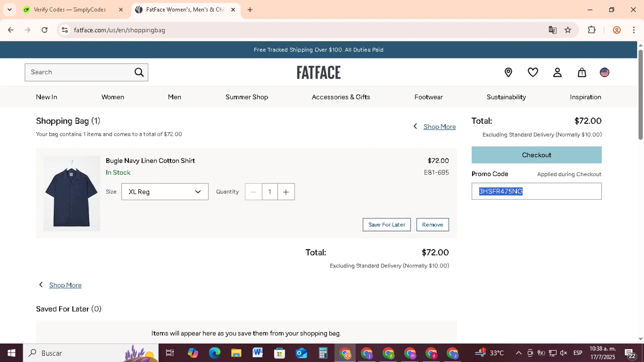Open the Women menu
Screen dimensions: 644x362
[x=112, y=97]
